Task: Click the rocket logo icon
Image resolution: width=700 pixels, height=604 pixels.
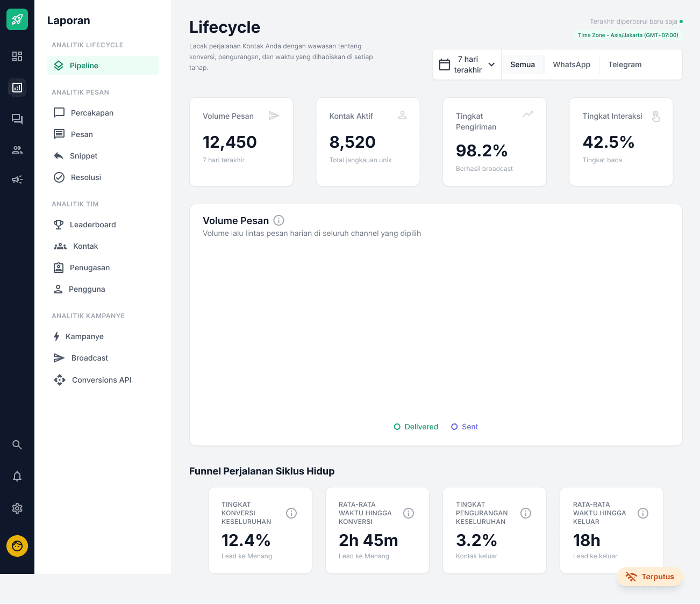Action: [17, 19]
